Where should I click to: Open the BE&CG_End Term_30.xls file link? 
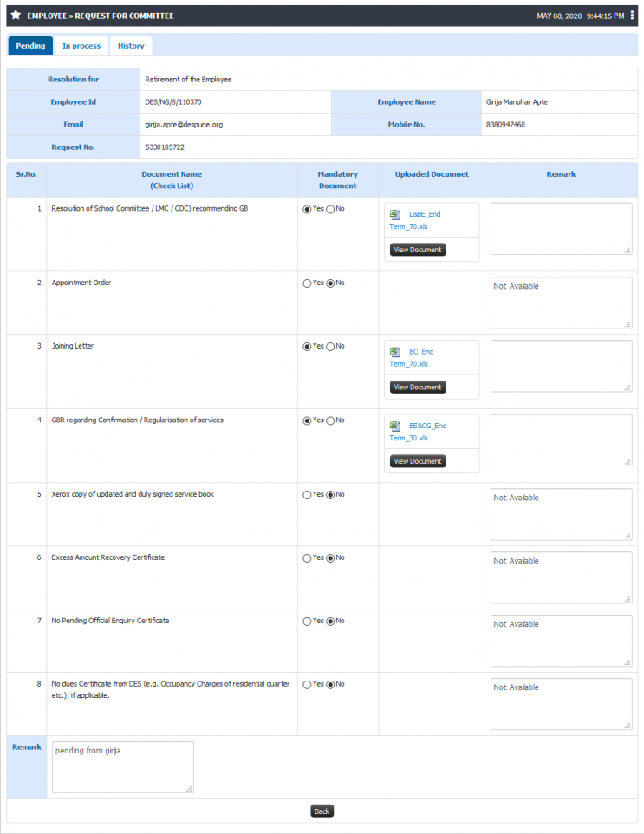(x=418, y=432)
